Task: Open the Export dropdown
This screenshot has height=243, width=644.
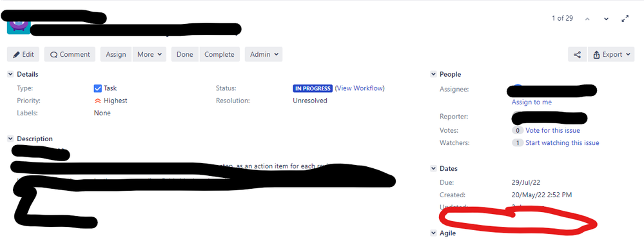Action: [612, 55]
